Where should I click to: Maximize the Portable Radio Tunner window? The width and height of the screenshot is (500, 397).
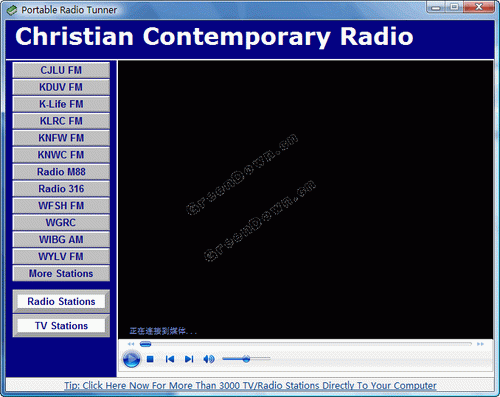454,7
